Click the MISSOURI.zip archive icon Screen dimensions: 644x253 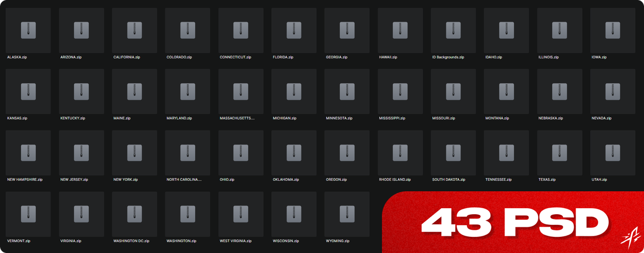point(453,92)
